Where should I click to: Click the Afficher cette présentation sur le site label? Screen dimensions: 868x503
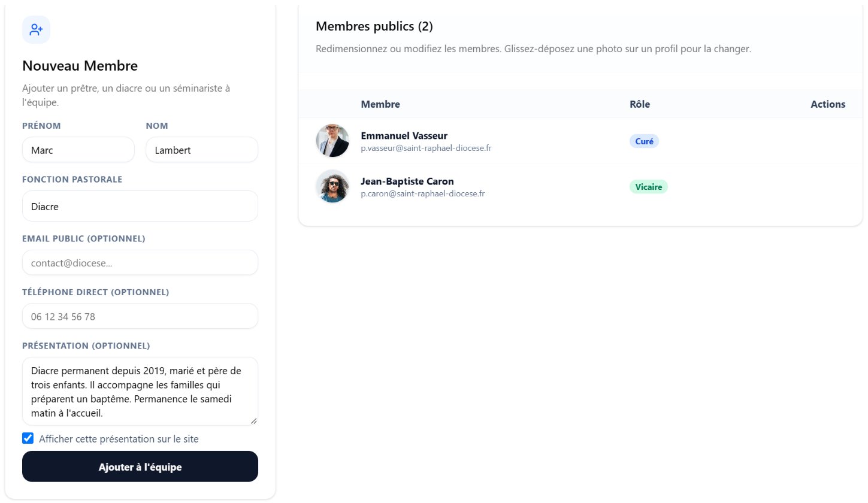click(119, 439)
